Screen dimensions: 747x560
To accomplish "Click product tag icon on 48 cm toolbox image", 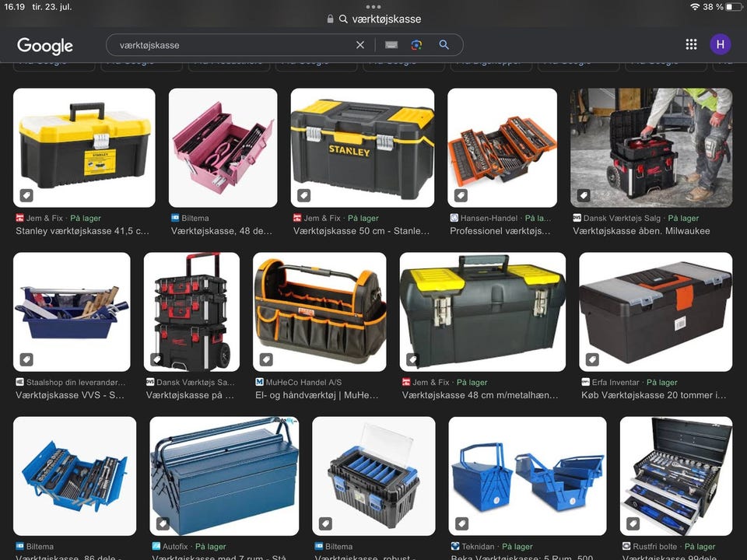I will pyautogui.click(x=413, y=359).
